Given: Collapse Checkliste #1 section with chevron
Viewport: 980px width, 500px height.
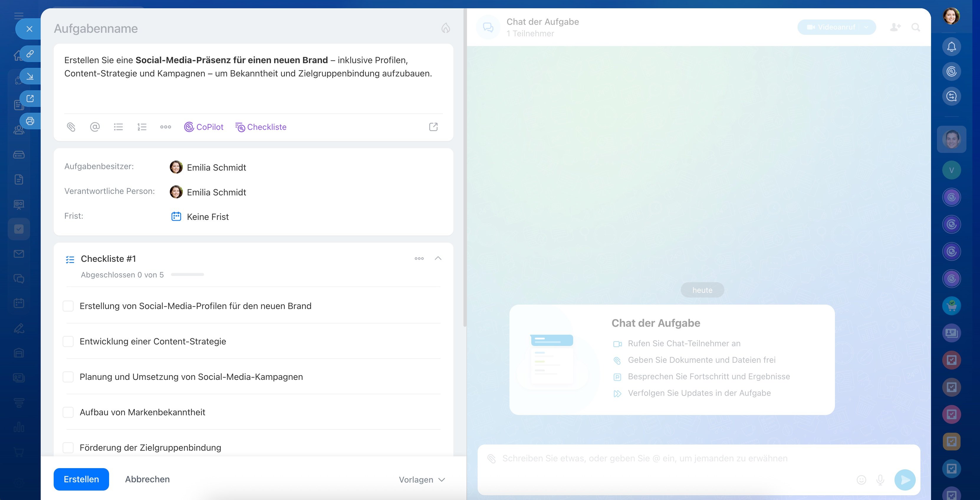Looking at the screenshot, I should pos(438,258).
